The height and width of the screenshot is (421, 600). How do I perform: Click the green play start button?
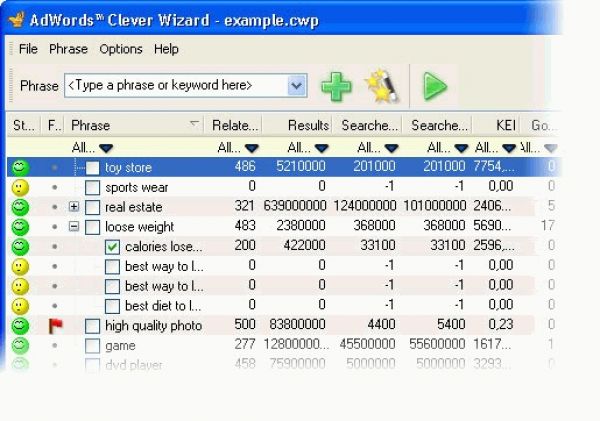(434, 86)
